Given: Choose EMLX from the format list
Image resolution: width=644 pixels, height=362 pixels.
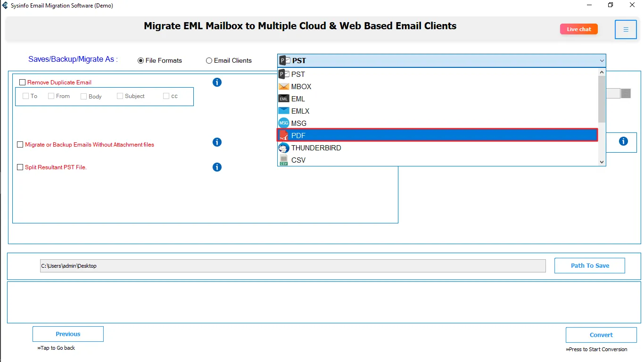Looking at the screenshot, I should [x=438, y=111].
